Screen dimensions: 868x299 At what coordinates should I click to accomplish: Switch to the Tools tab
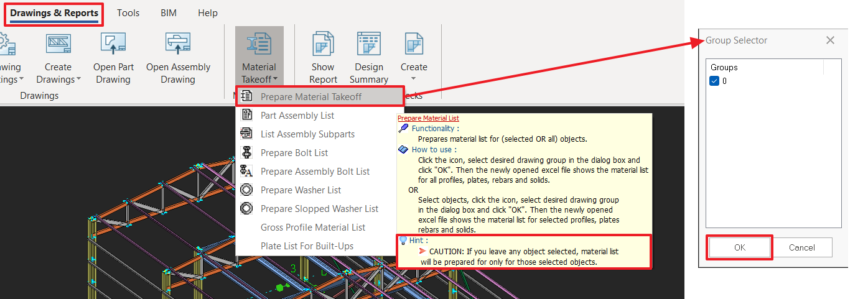(x=128, y=13)
